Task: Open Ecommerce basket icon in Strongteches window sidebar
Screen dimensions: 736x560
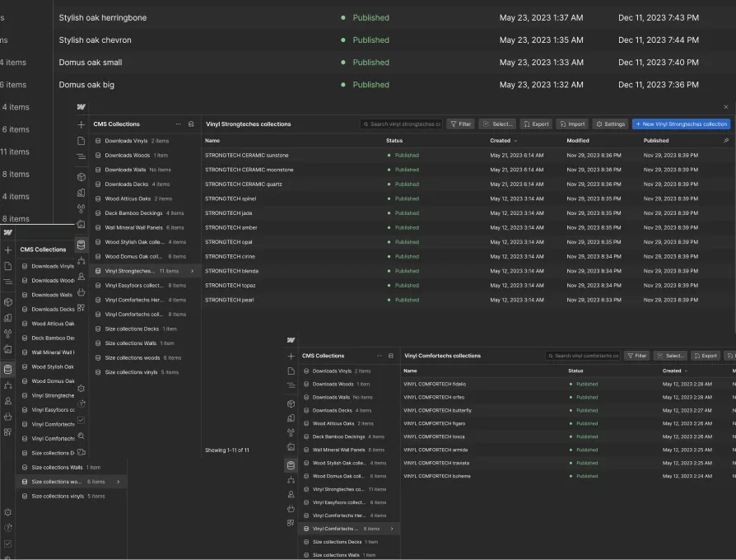Action: (82, 292)
